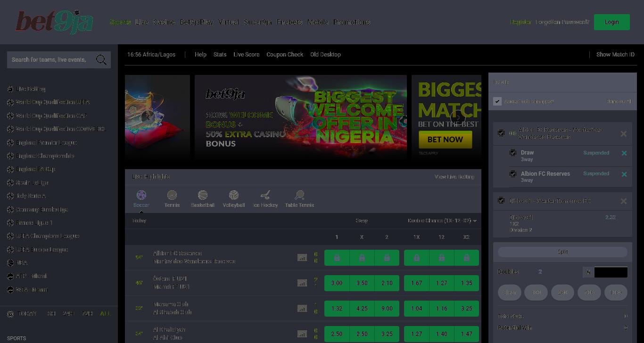Screen dimensions: 644x343
Task: Select the 3H time filter
Action: (51, 314)
